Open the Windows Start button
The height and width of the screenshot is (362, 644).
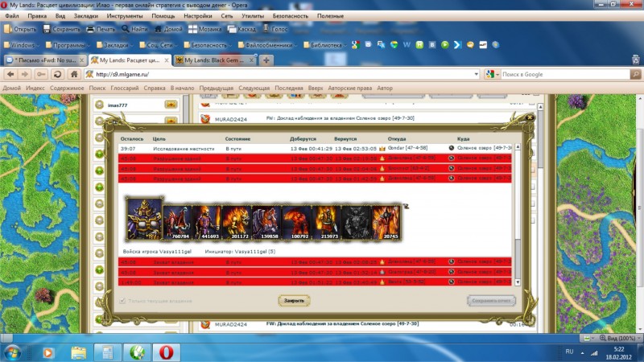pyautogui.click(x=13, y=352)
